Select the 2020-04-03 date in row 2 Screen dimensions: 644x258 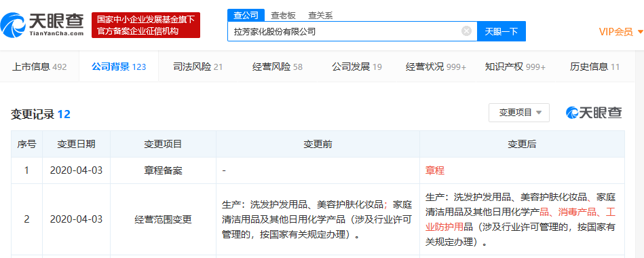click(x=77, y=219)
